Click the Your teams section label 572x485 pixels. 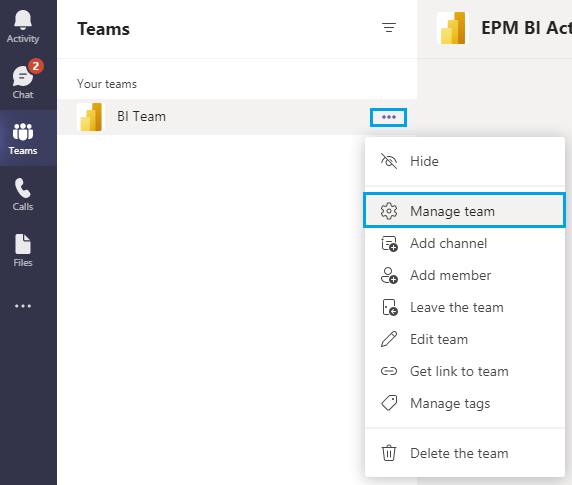tap(107, 84)
